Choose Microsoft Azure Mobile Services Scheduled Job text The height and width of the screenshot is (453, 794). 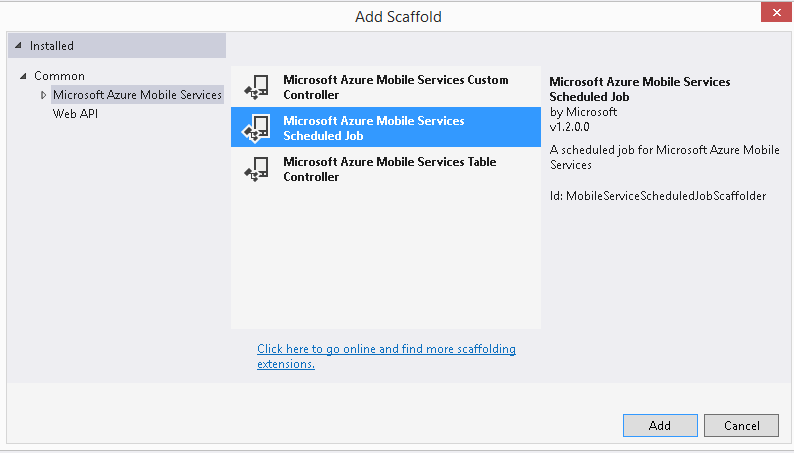pyautogui.click(x=374, y=128)
